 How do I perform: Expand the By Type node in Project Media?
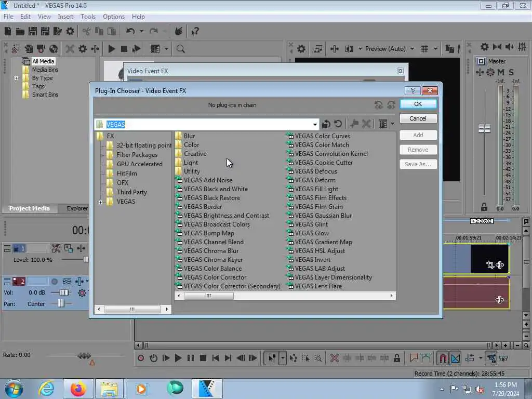coord(16,78)
